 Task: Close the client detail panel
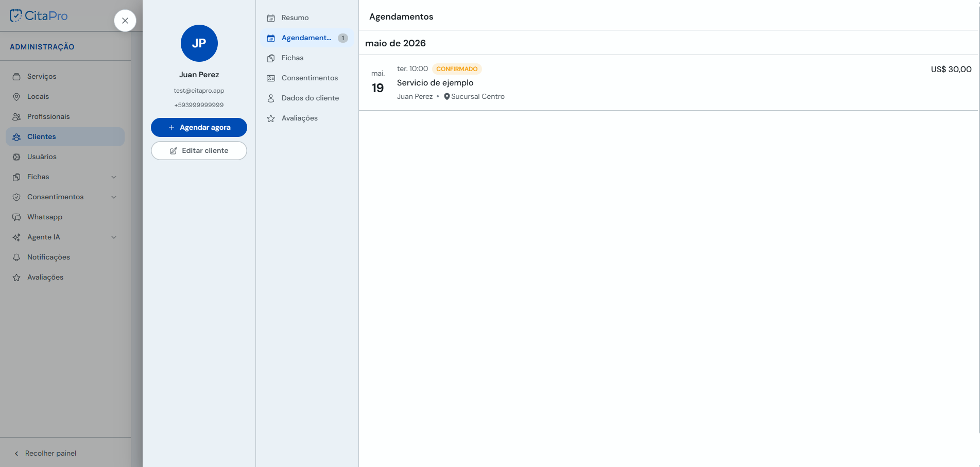pyautogui.click(x=125, y=21)
